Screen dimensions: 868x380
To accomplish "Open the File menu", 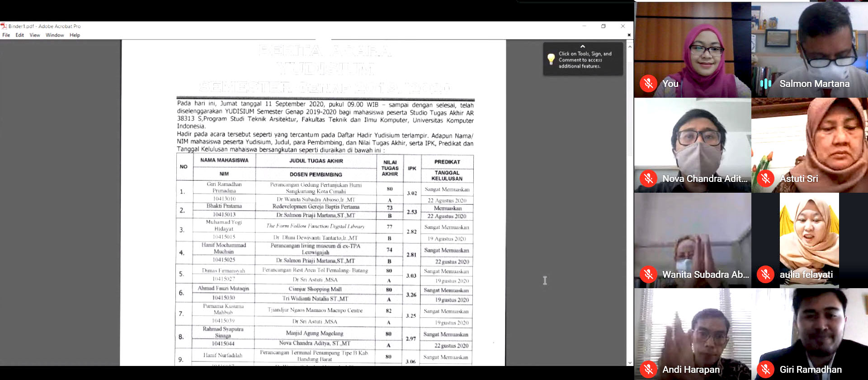I will (6, 35).
